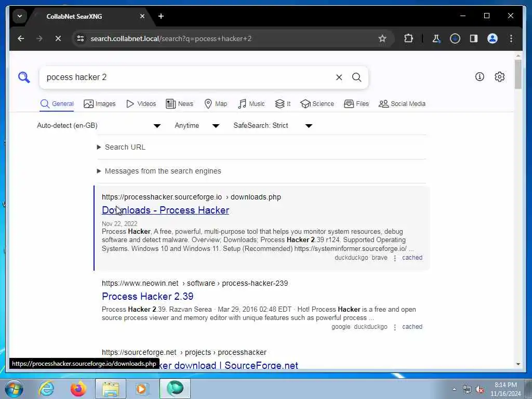Open Windows Explorer folder taskbar icon
The width and height of the screenshot is (532, 399).
coord(111,389)
